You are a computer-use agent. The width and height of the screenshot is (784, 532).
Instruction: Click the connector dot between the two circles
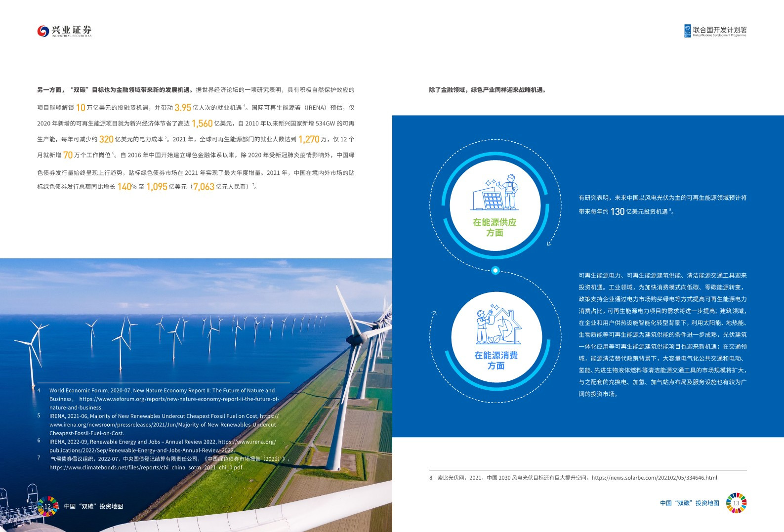(495, 270)
